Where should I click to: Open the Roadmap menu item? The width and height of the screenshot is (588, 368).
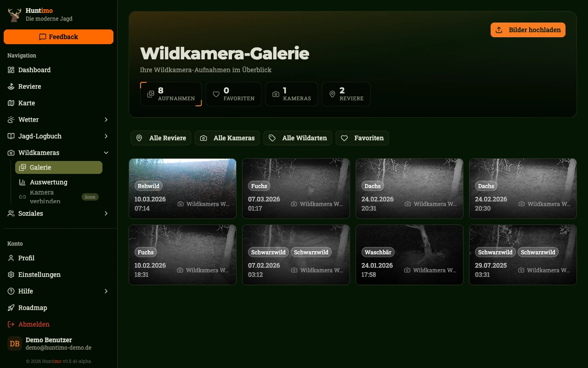32,308
